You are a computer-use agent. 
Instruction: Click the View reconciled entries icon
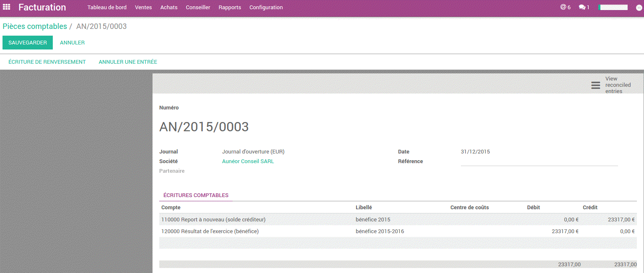tap(595, 85)
